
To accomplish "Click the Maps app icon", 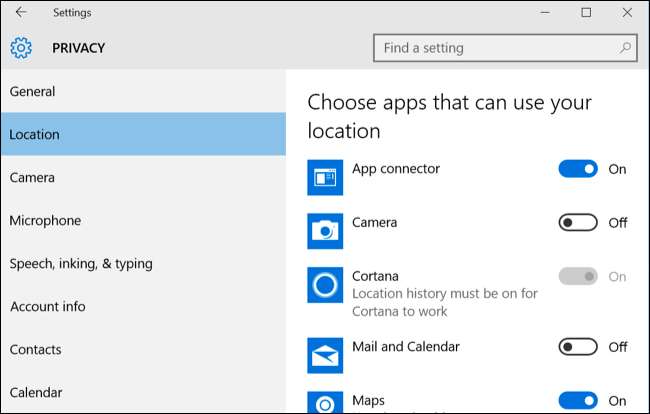I will coord(325,402).
